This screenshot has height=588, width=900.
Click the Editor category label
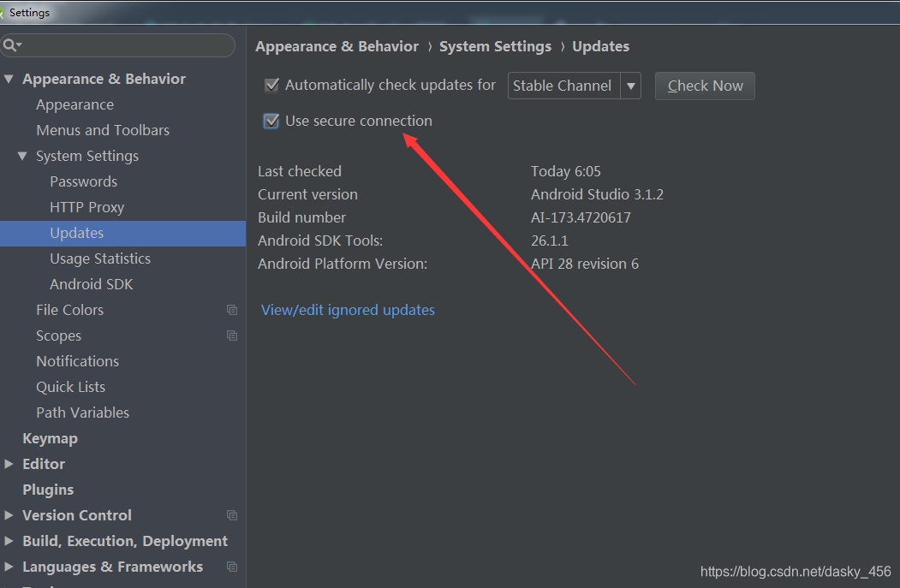click(x=44, y=464)
